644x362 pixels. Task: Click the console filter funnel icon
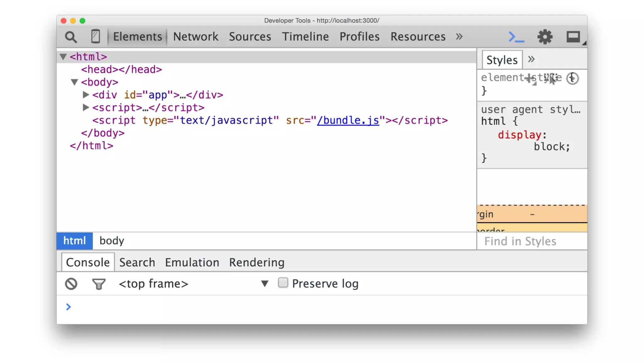99,284
